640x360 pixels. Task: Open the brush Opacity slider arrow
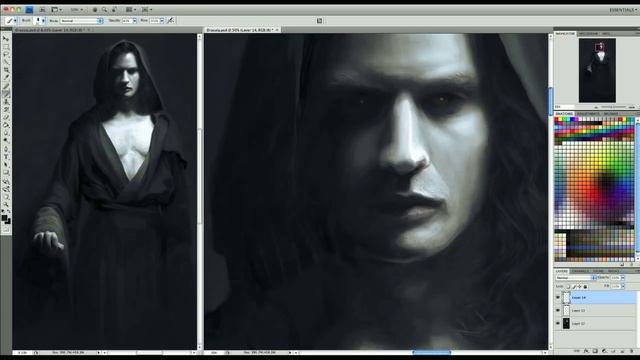tap(135, 21)
